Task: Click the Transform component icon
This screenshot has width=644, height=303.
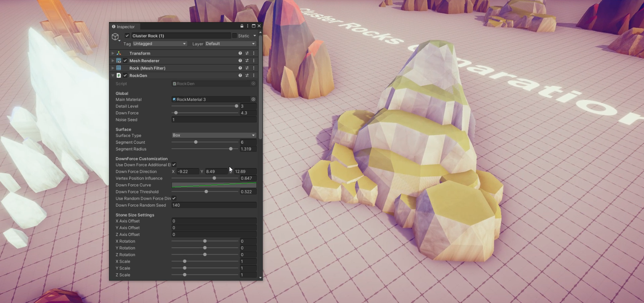Action: [119, 53]
